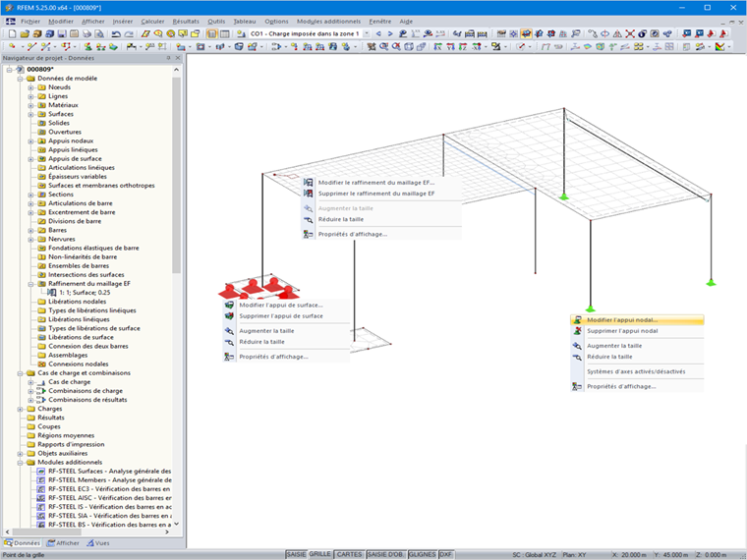
Task: Click the New line tool icon
Action: click(x=31, y=46)
